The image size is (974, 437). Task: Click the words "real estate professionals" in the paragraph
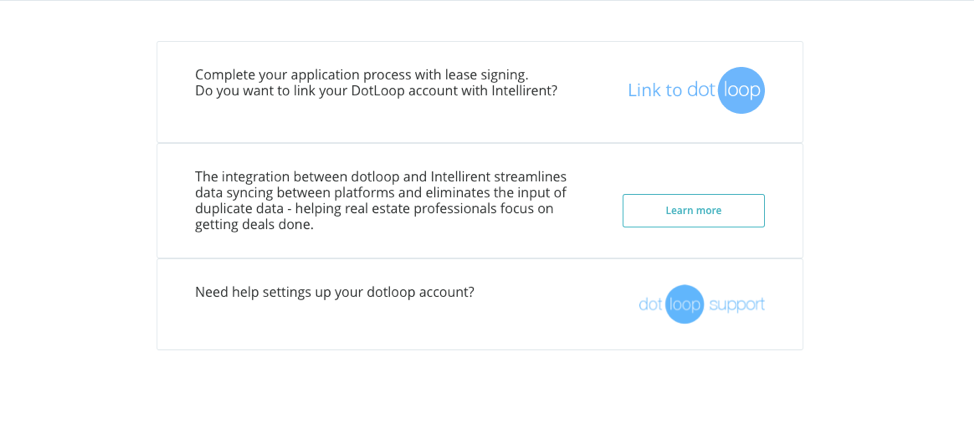coord(430,208)
